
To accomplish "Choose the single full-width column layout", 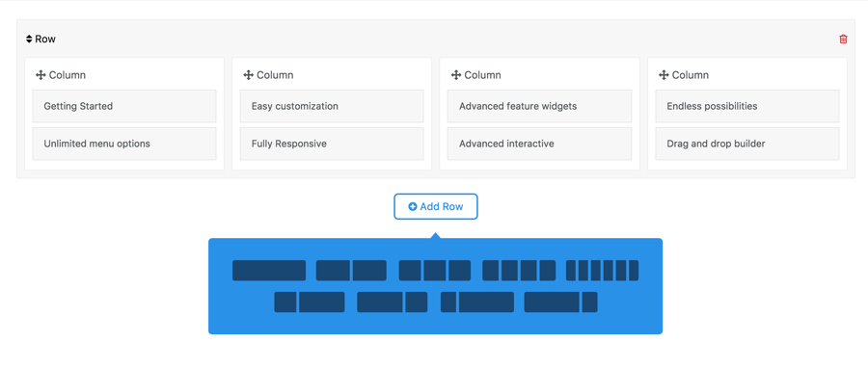I will coord(269,270).
